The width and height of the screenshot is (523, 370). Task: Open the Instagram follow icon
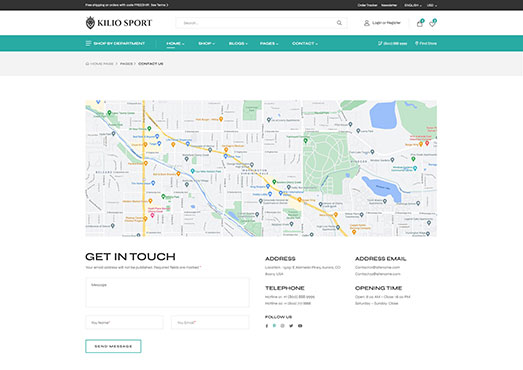tap(283, 326)
